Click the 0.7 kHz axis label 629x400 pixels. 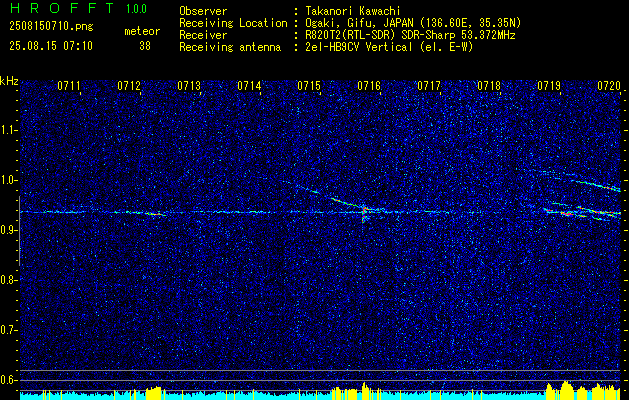8,330
